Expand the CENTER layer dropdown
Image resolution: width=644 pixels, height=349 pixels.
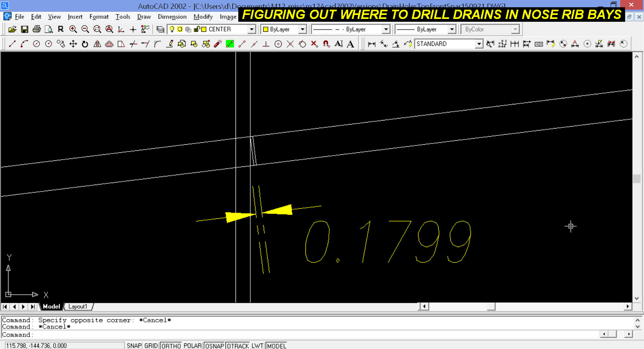(x=252, y=29)
